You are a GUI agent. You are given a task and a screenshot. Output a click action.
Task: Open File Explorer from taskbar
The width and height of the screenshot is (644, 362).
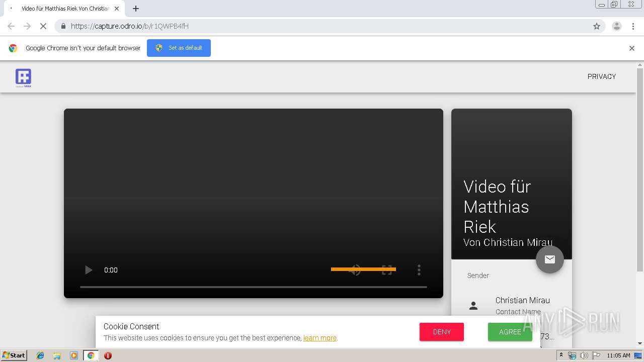(x=57, y=355)
